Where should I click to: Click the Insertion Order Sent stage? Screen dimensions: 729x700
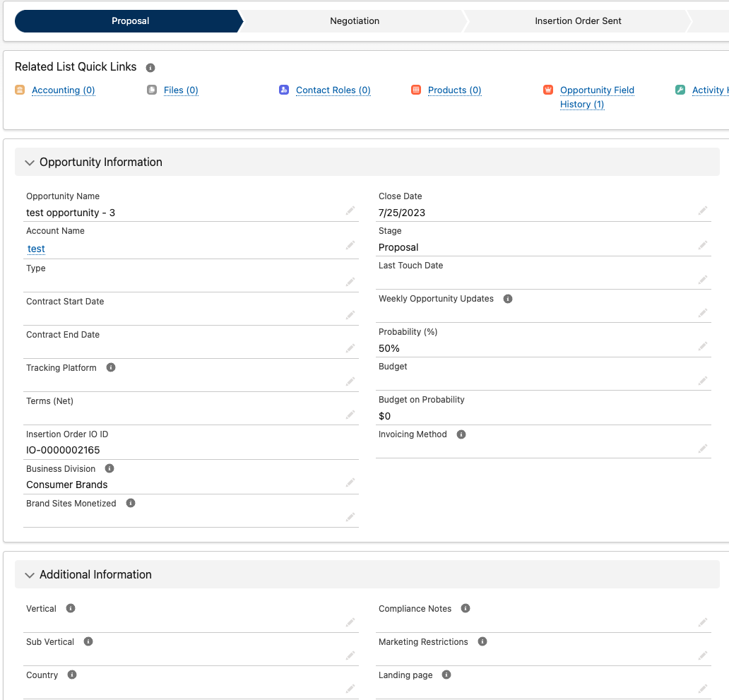(x=578, y=21)
